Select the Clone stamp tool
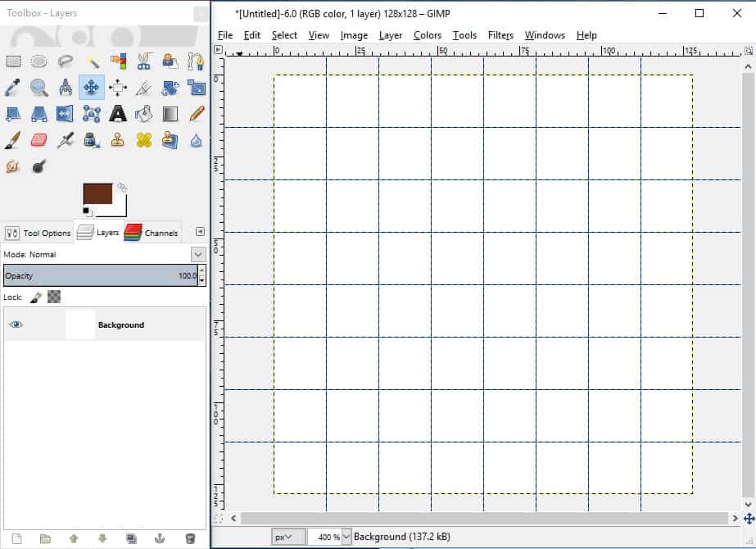Image resolution: width=756 pixels, height=549 pixels. 118,140
